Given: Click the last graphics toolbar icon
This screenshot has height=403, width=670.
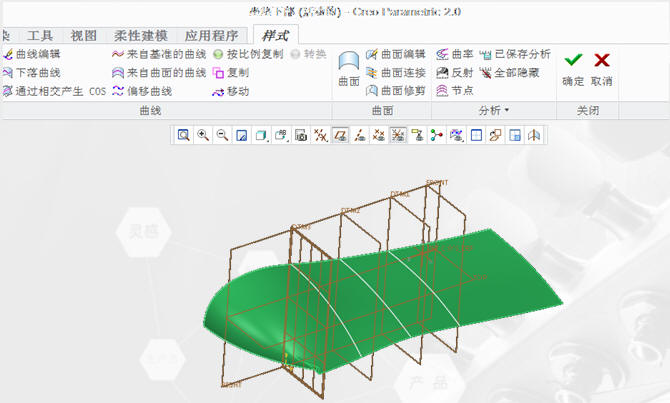Looking at the screenshot, I should [x=534, y=135].
